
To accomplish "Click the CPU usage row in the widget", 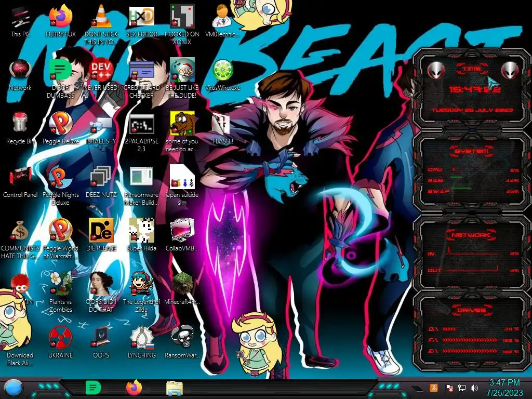I will coord(474,170).
